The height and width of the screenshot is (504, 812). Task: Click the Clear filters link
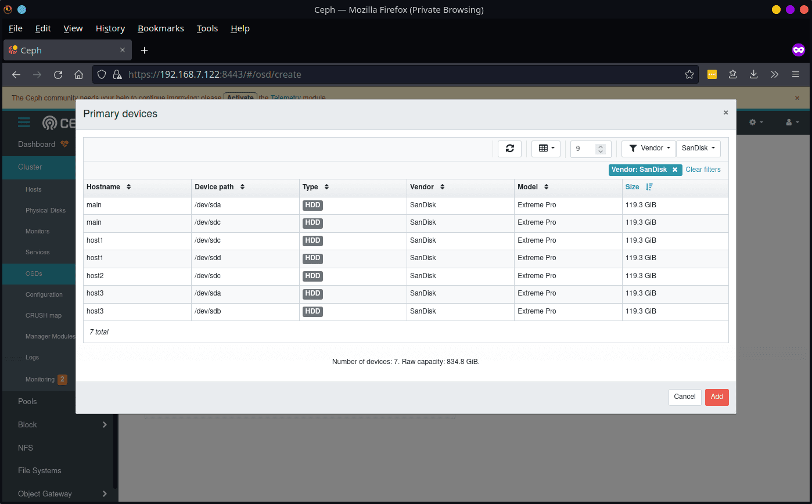(703, 170)
